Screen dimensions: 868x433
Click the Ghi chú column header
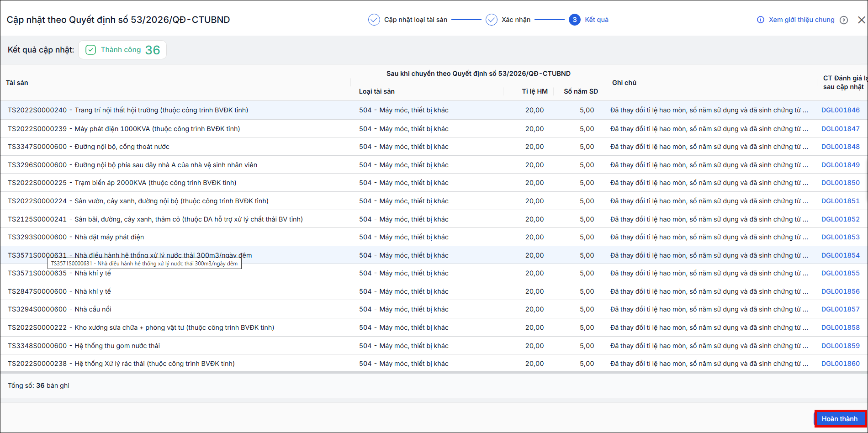coord(625,83)
